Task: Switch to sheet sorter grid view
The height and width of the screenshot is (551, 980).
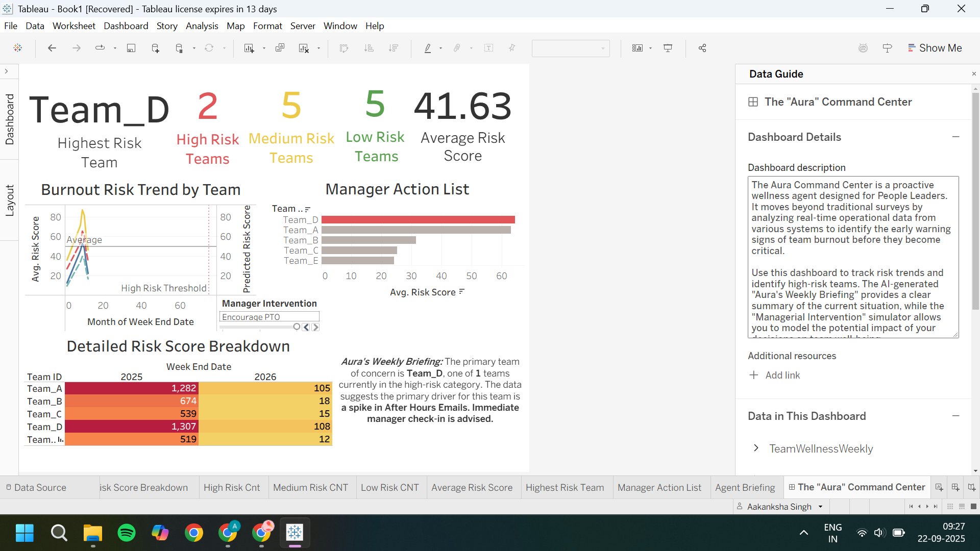Action: (950, 507)
